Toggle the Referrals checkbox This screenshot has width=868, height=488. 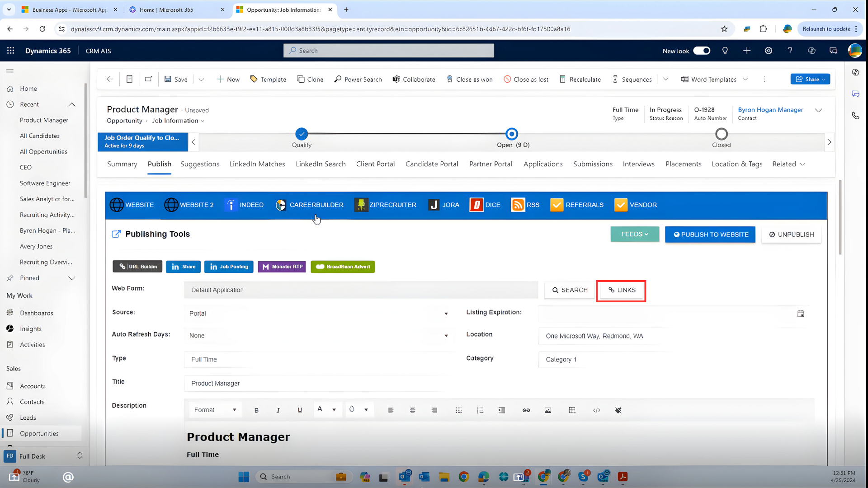[557, 205]
